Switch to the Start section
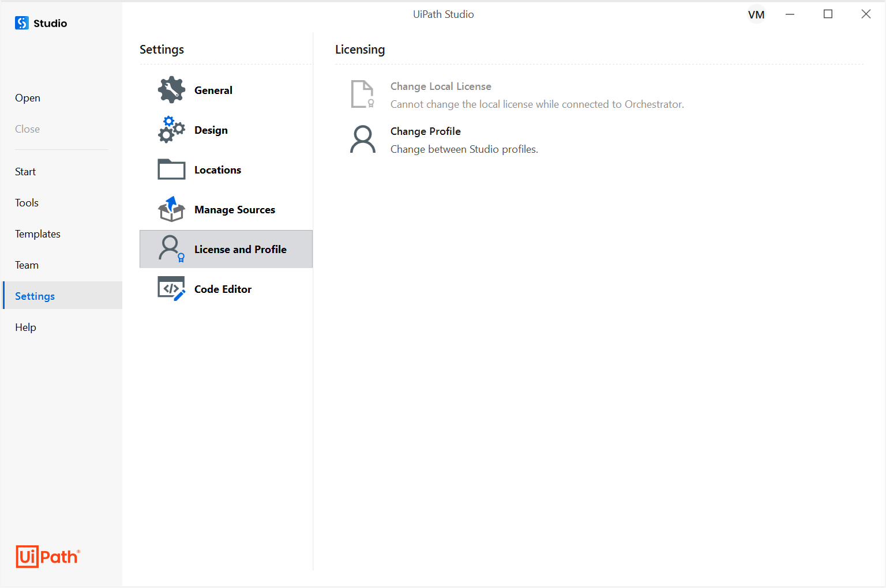Image resolution: width=886 pixels, height=588 pixels. point(25,171)
